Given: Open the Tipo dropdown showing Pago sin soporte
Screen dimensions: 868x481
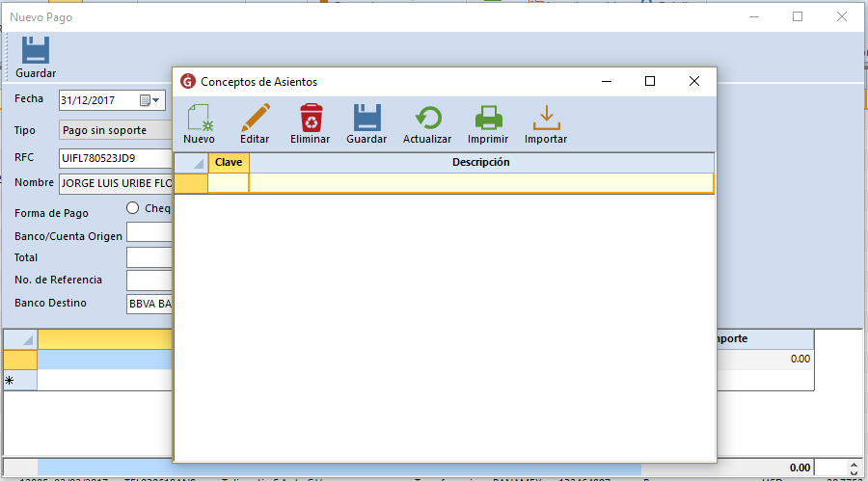Looking at the screenshot, I should [x=114, y=130].
